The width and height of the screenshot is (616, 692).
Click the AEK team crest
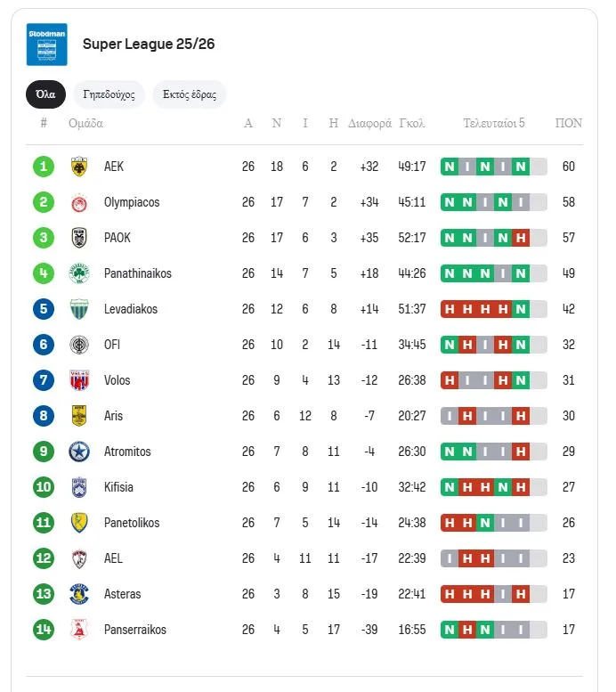coord(79,167)
